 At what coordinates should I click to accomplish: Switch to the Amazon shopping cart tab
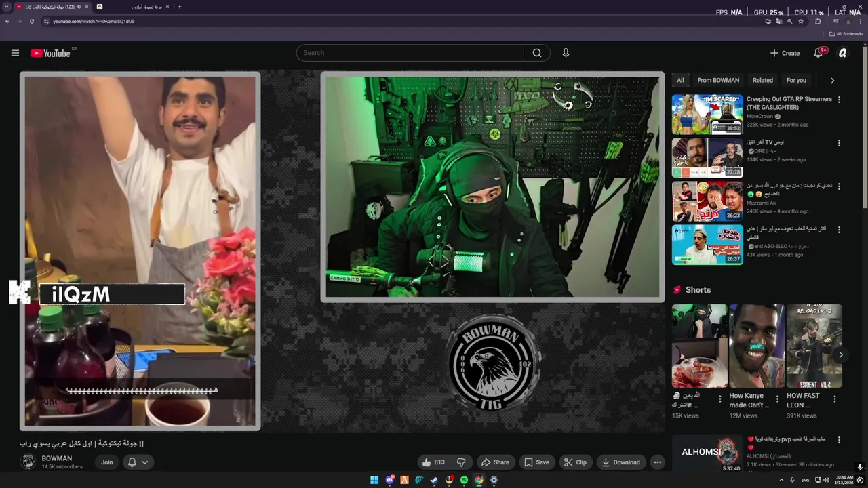point(132,7)
